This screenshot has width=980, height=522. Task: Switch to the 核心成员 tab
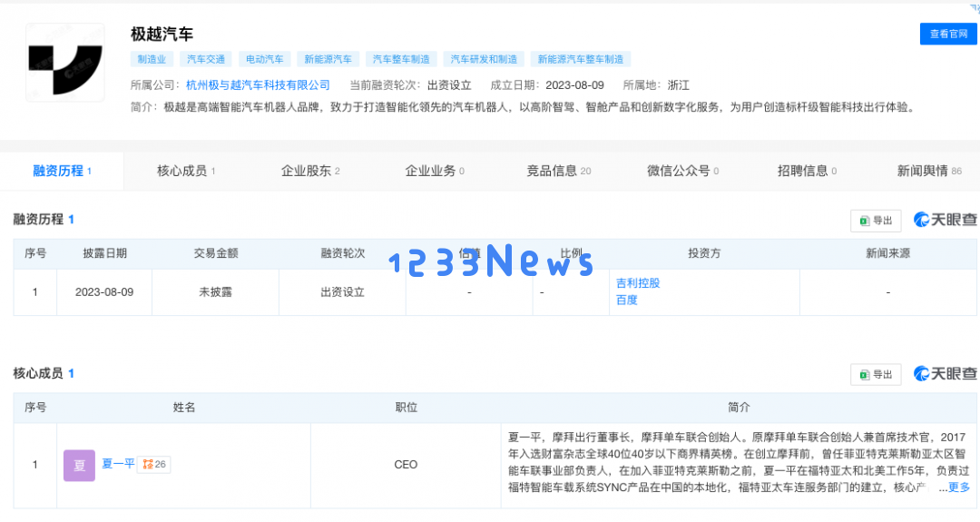coord(186,171)
